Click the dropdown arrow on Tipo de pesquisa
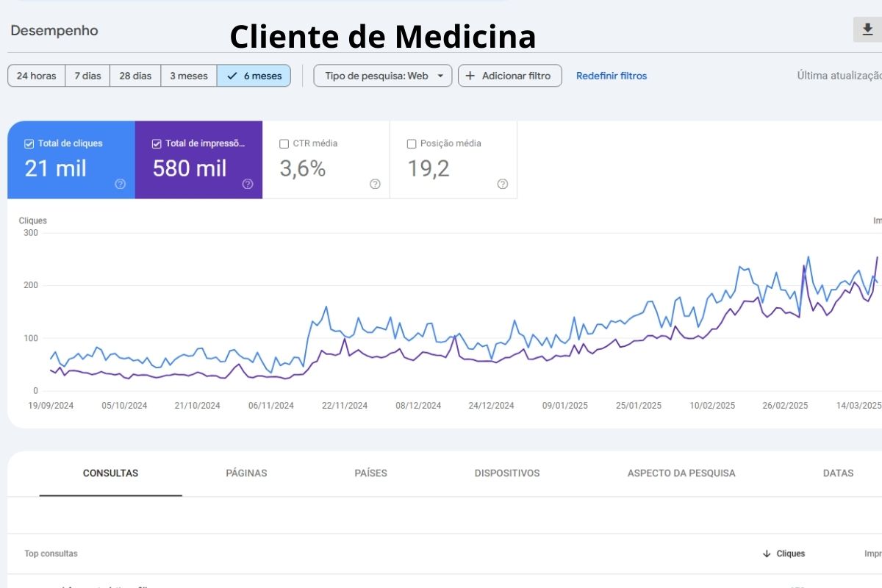Image resolution: width=882 pixels, height=588 pixels. point(440,75)
